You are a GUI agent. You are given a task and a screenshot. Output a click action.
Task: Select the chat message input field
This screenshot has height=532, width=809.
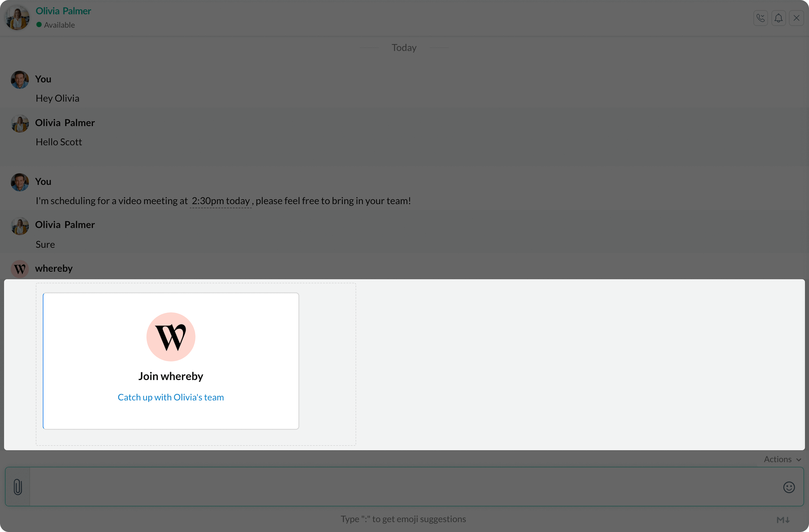point(405,487)
